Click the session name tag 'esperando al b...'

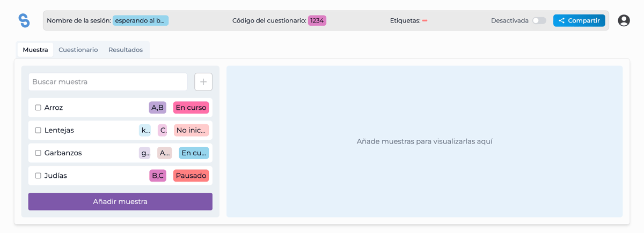(141, 20)
